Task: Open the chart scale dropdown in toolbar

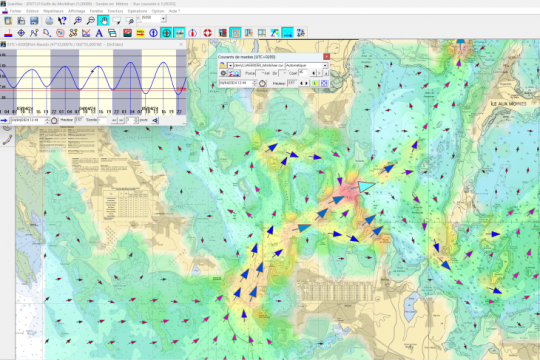Action: click(x=163, y=18)
